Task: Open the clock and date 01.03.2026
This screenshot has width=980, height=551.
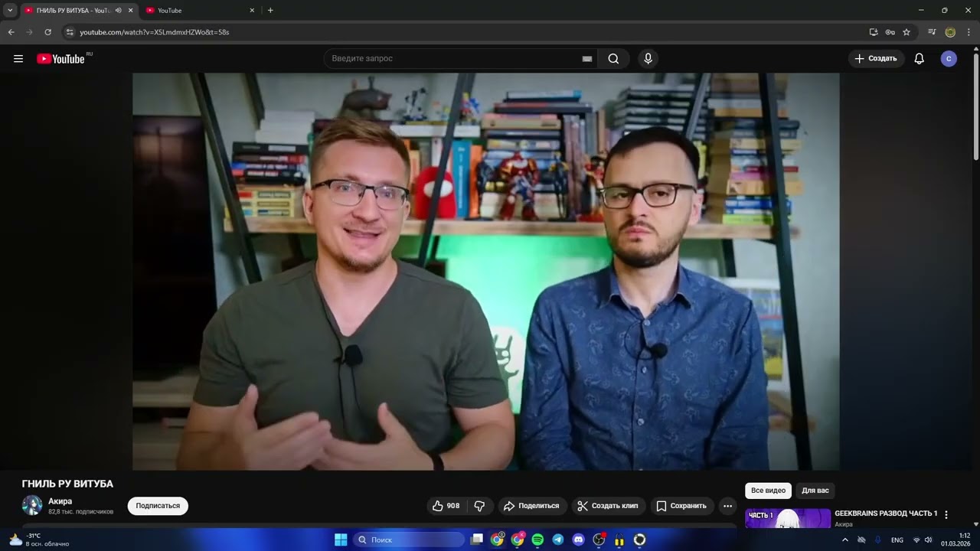Action: tap(955, 540)
